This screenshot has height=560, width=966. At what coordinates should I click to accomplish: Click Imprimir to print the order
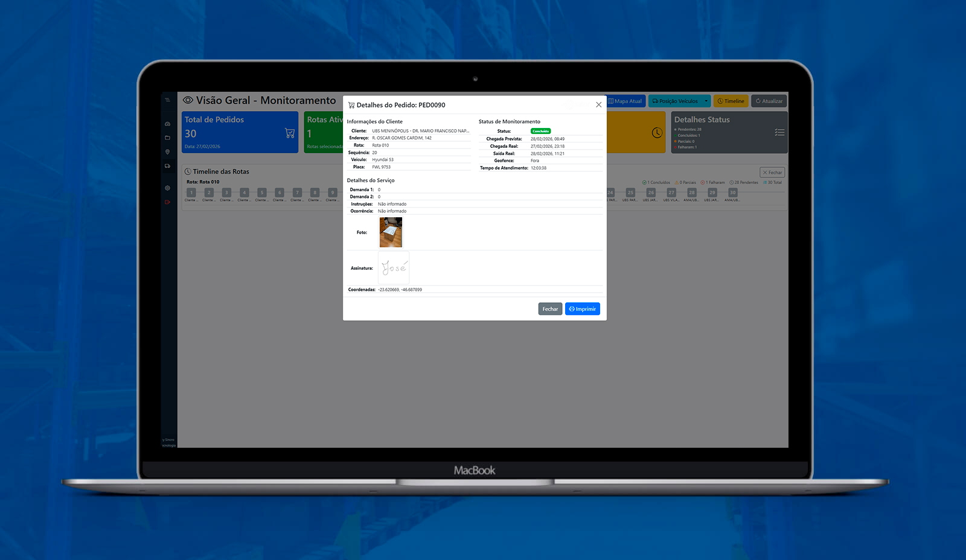click(x=582, y=309)
